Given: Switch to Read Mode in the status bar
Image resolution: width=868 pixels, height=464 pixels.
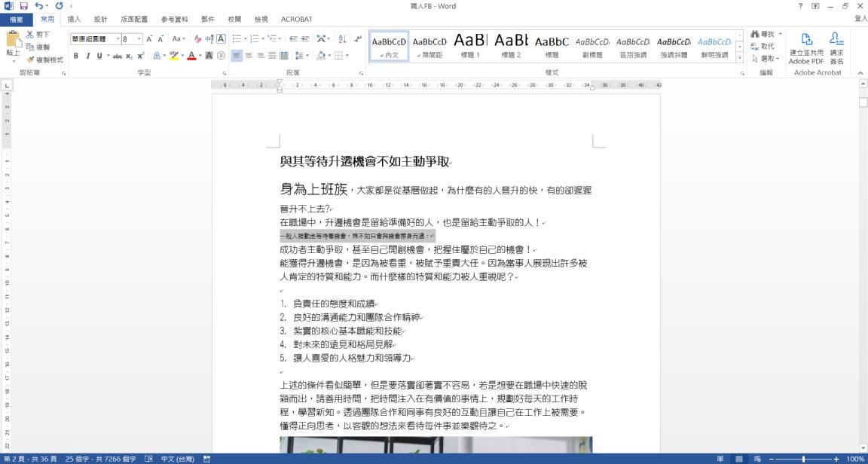Looking at the screenshot, I should [x=719, y=458].
